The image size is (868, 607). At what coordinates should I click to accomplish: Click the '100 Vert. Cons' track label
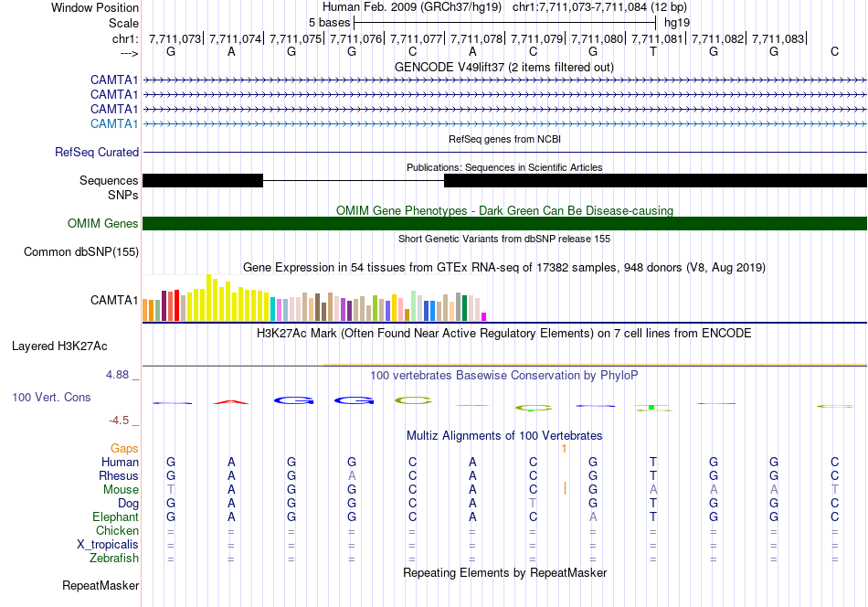pyautogui.click(x=51, y=397)
